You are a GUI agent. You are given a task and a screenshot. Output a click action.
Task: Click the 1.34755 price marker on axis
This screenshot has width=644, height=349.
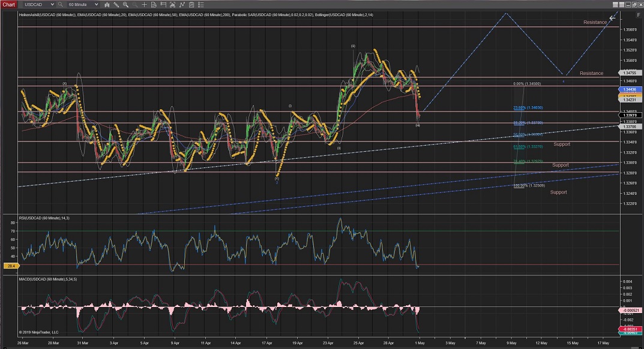coord(629,73)
